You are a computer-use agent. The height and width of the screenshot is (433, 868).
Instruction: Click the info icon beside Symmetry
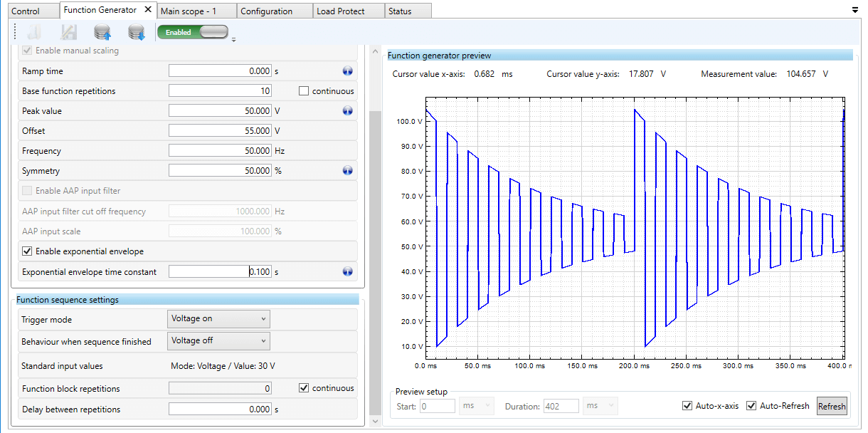[x=348, y=171]
